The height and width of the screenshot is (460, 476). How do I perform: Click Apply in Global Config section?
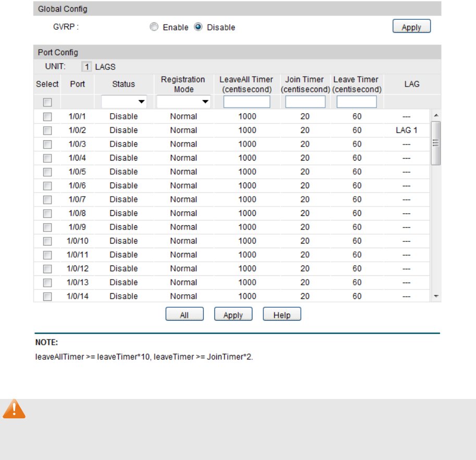pyautogui.click(x=411, y=27)
